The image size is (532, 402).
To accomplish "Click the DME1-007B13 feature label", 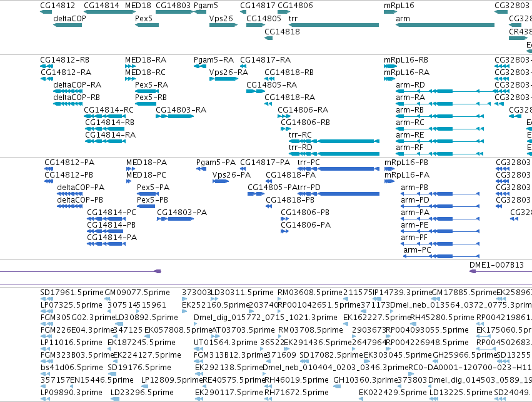I will click(x=497, y=265).
